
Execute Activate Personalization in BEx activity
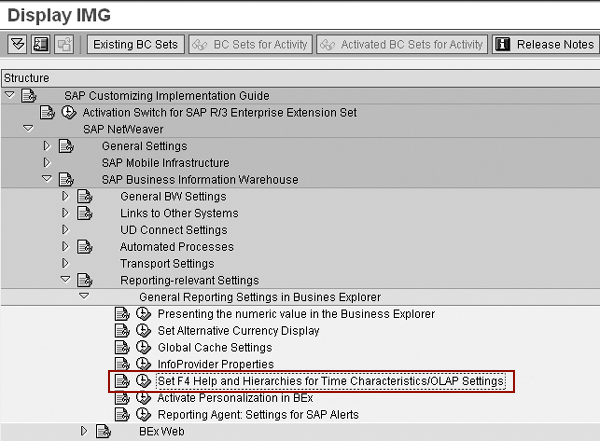click(x=143, y=398)
